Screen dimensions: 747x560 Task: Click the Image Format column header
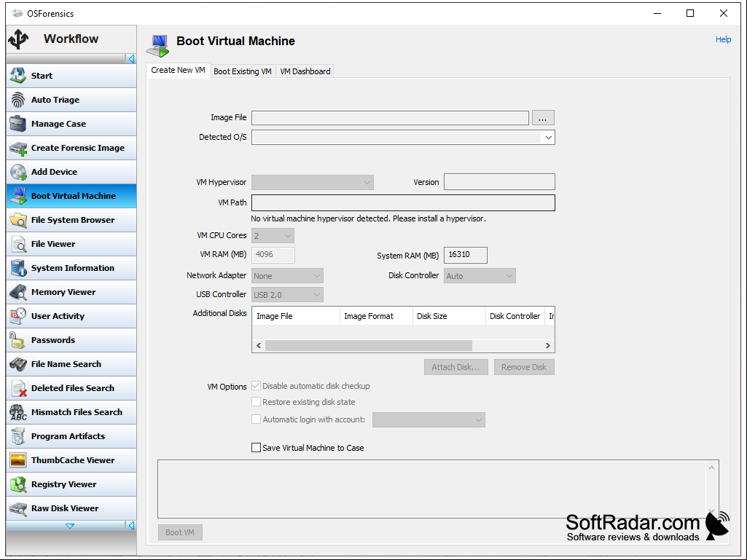click(x=376, y=316)
